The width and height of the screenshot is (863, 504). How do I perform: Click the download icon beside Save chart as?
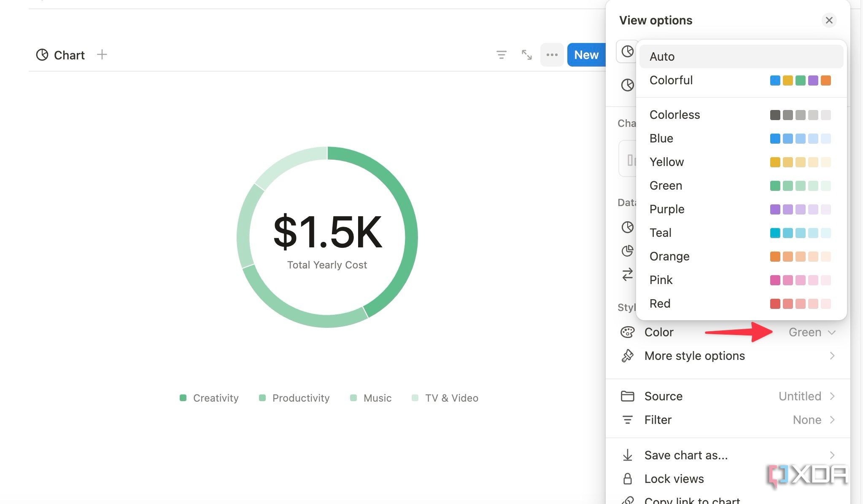tap(628, 455)
